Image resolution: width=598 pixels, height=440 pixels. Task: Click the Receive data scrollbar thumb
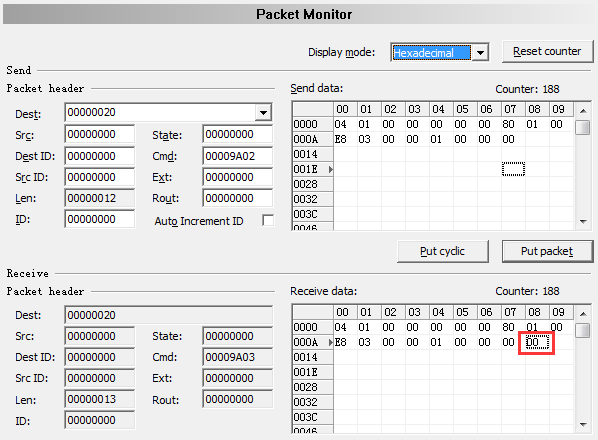tap(583, 330)
